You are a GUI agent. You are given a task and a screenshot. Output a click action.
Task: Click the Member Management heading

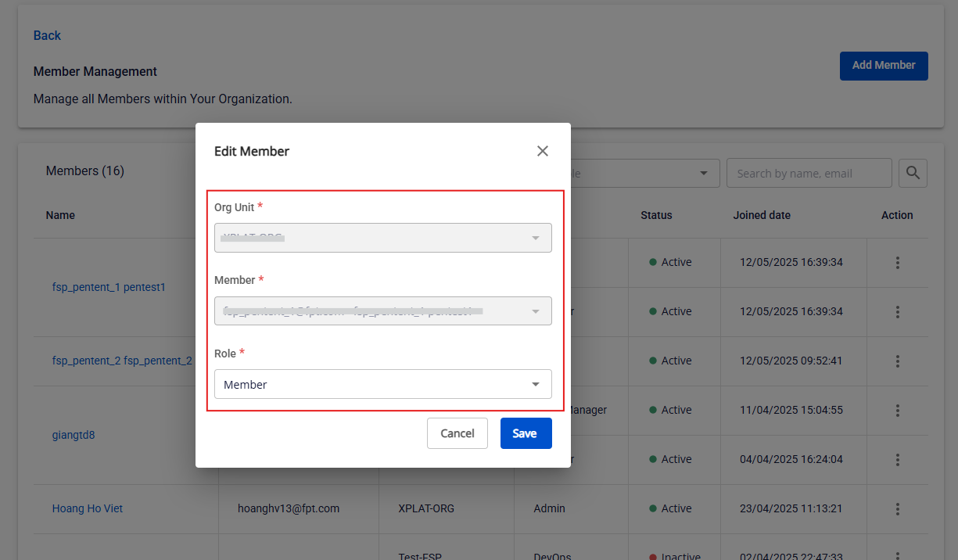pyautogui.click(x=95, y=71)
